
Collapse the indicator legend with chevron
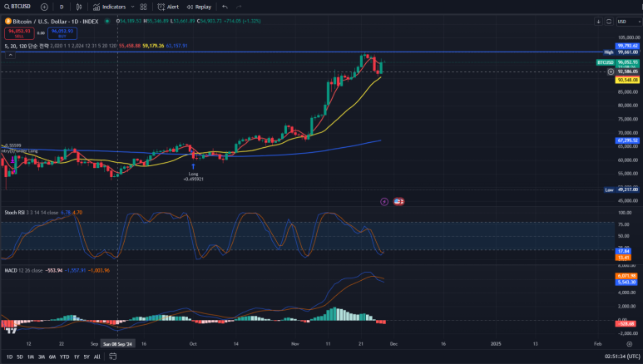click(10, 55)
